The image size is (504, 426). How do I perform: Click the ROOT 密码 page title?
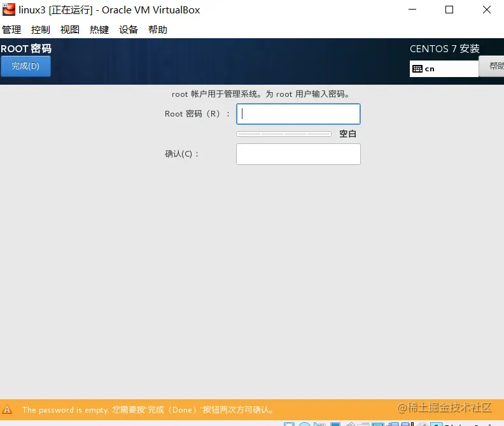(x=26, y=48)
